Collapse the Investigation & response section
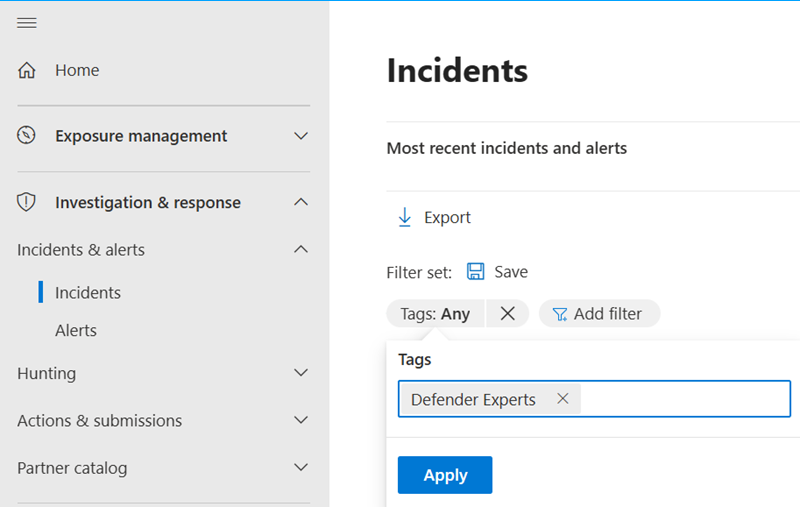Image resolution: width=800 pixels, height=507 pixels. click(301, 202)
